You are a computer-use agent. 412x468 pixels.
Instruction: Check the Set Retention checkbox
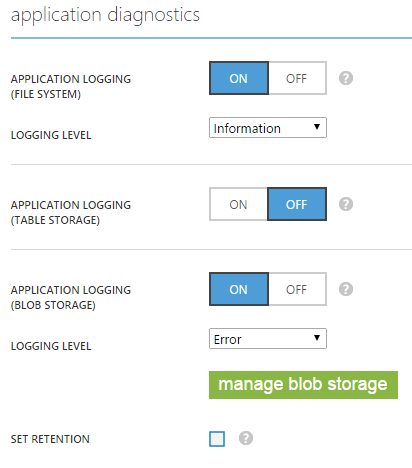[217, 439]
